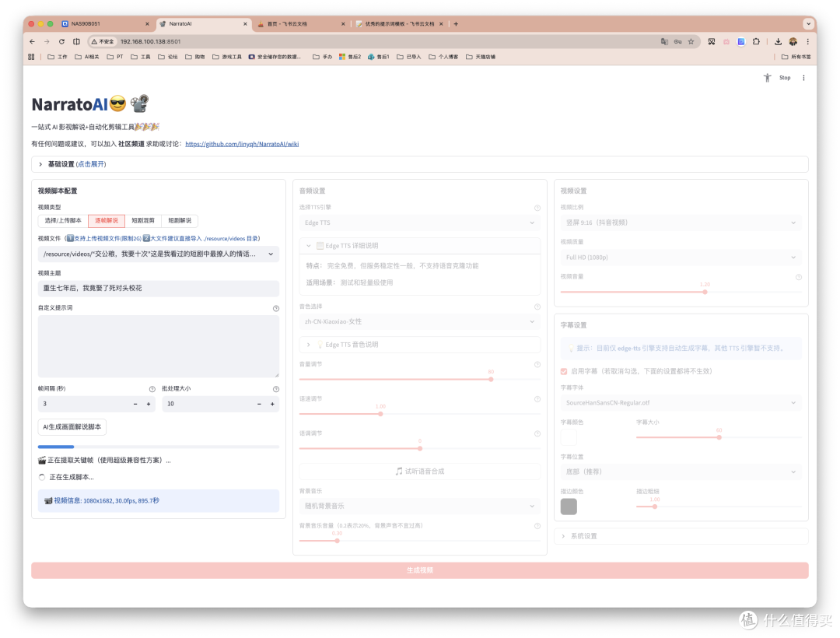Show help for 音量调节
This screenshot has width=840, height=638.
pyautogui.click(x=537, y=364)
